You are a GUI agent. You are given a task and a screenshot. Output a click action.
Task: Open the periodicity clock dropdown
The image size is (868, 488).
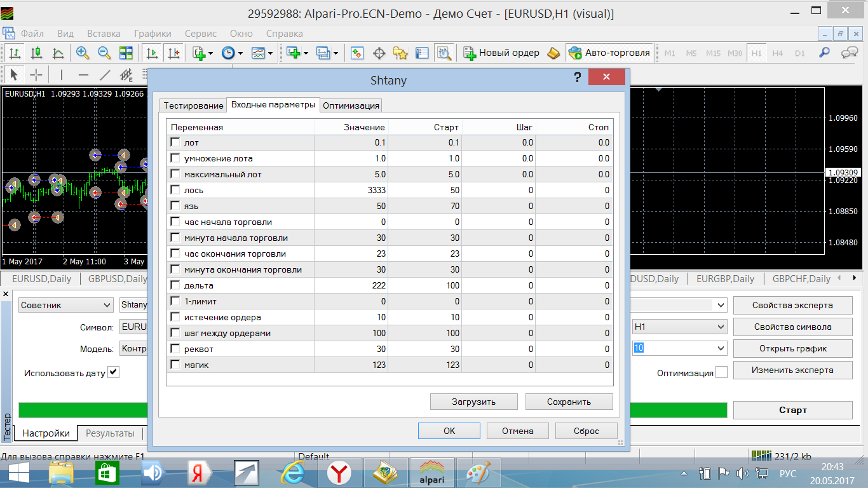tap(240, 53)
